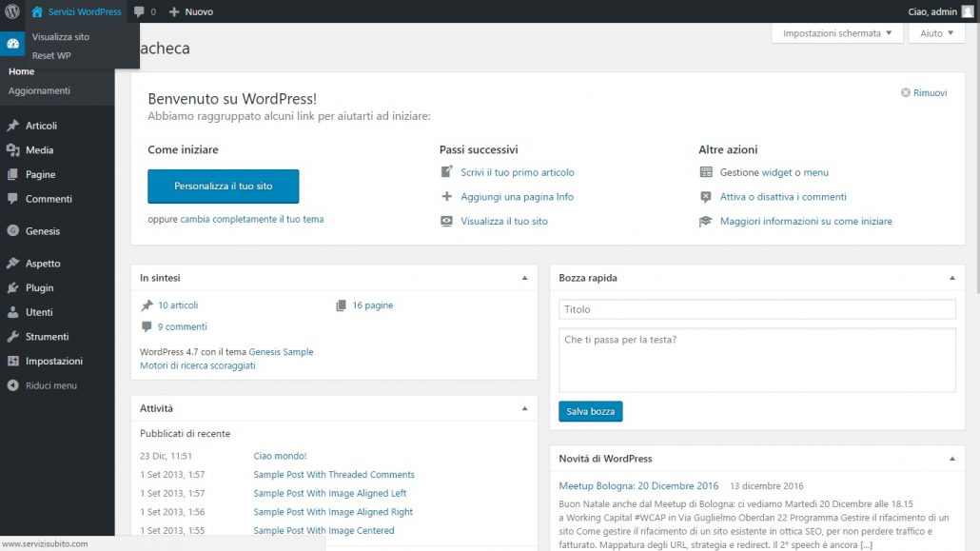Screen dimensions: 980x551
Task: Click the Utenti users icon
Action: pos(13,311)
